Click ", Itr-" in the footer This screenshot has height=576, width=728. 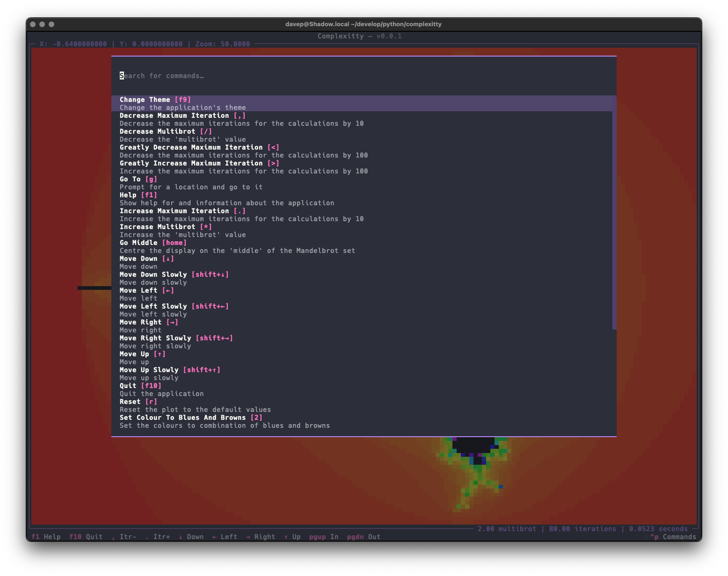(x=123, y=537)
